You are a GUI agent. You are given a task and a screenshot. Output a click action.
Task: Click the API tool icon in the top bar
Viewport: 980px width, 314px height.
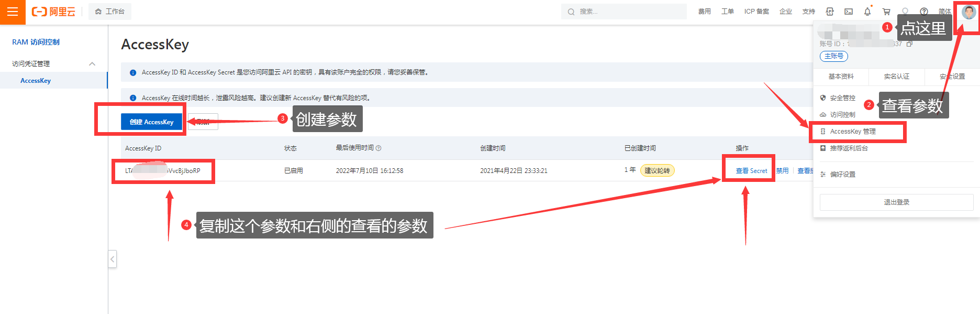830,12
